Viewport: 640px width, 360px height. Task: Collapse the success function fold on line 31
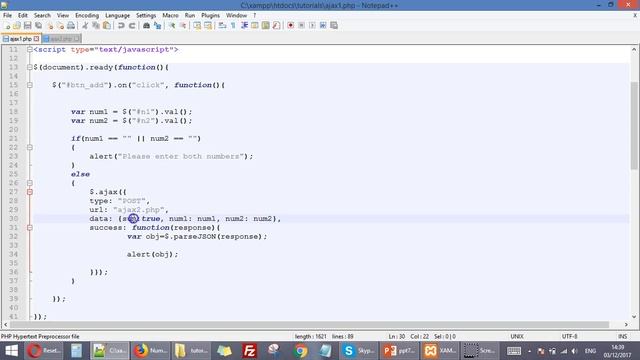(29, 227)
